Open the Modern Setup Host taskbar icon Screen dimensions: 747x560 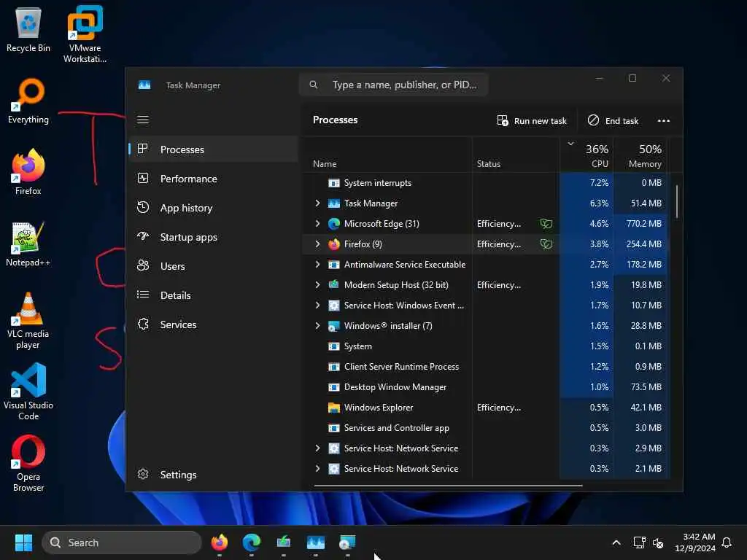point(284,542)
